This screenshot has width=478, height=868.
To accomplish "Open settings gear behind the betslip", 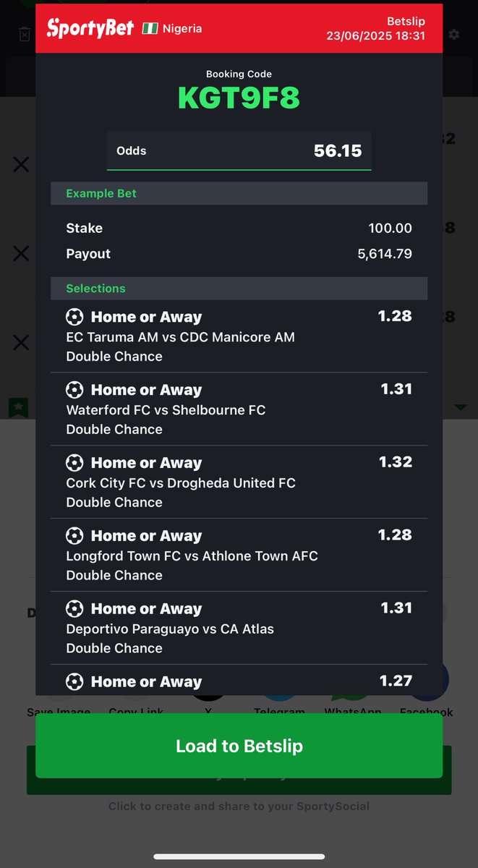I will click(453, 34).
